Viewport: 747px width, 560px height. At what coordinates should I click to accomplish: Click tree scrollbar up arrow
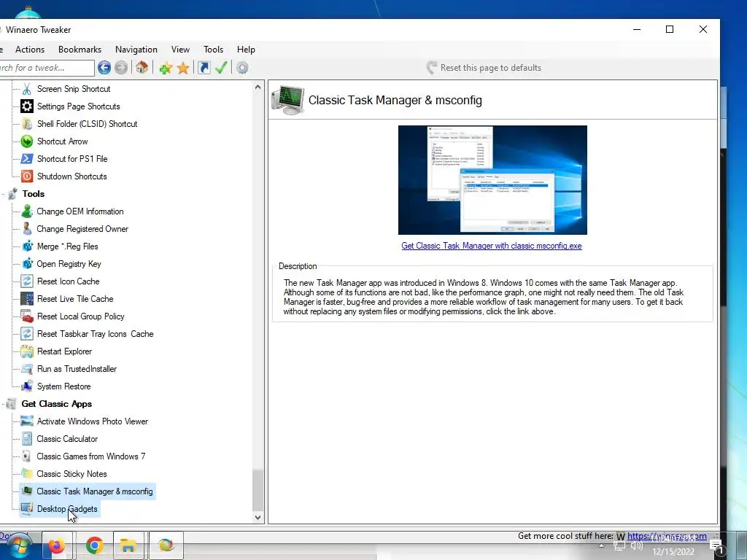click(258, 87)
